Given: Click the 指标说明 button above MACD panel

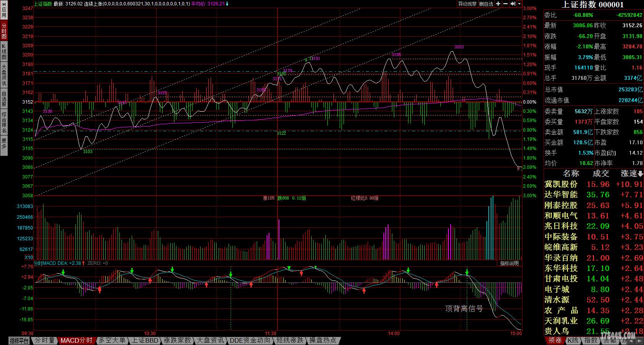Looking at the screenshot, I should coord(509,263).
